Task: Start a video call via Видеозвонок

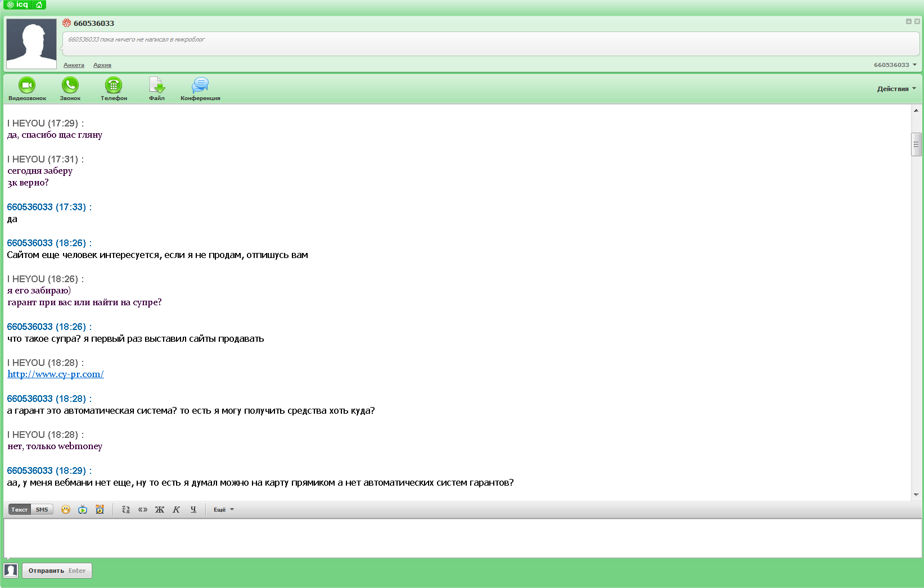Action: point(27,89)
